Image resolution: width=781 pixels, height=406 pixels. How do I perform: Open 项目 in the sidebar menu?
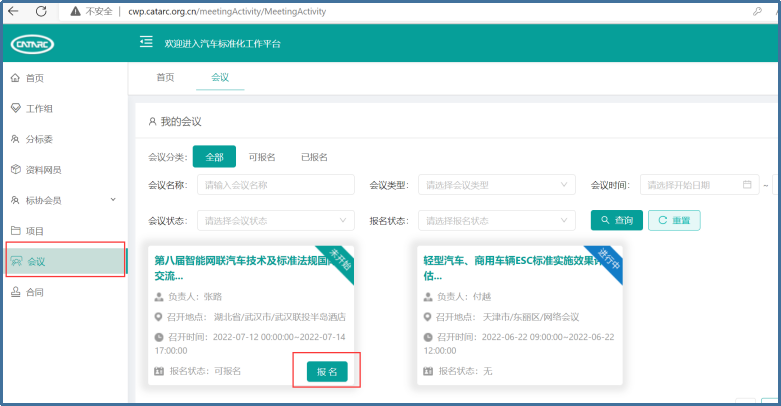(x=34, y=231)
